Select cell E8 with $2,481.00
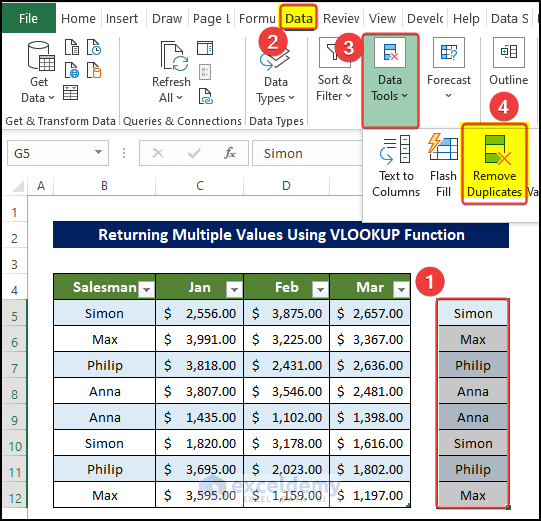This screenshot has height=521, width=541. [x=370, y=391]
